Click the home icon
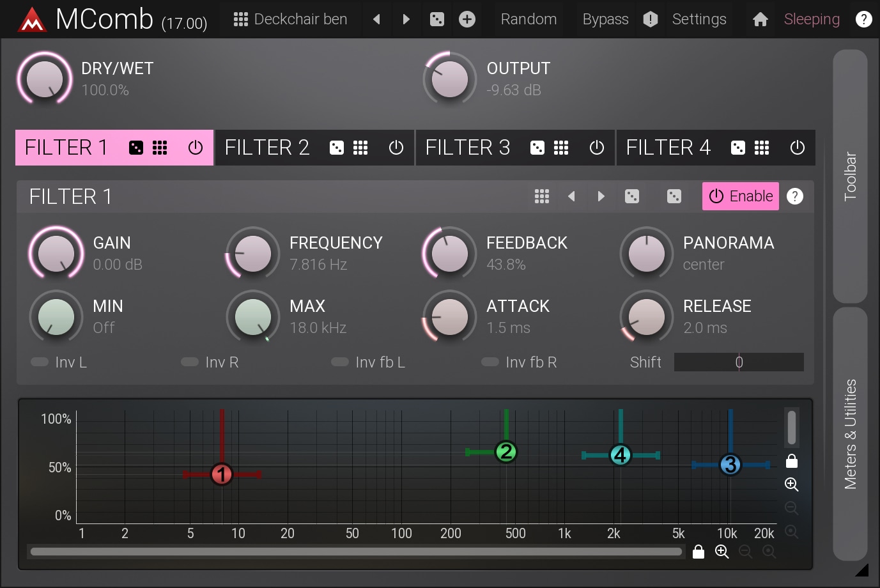The image size is (880, 588). point(760,20)
